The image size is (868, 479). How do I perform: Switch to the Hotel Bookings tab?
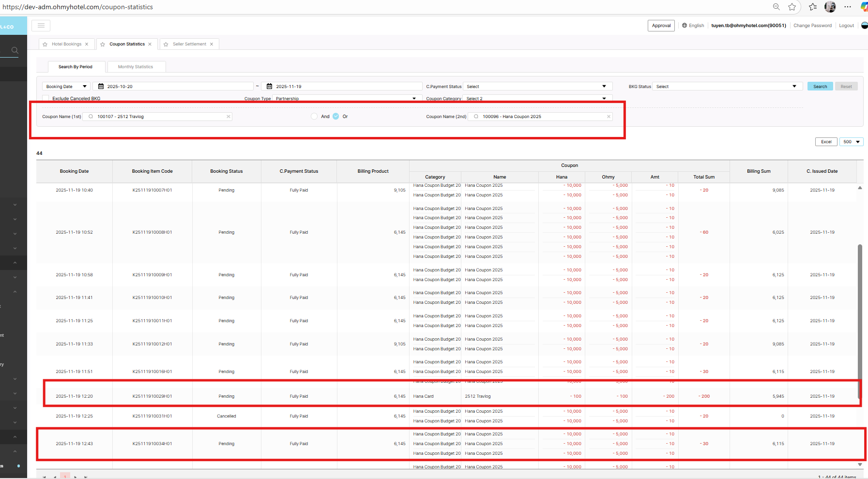click(66, 44)
